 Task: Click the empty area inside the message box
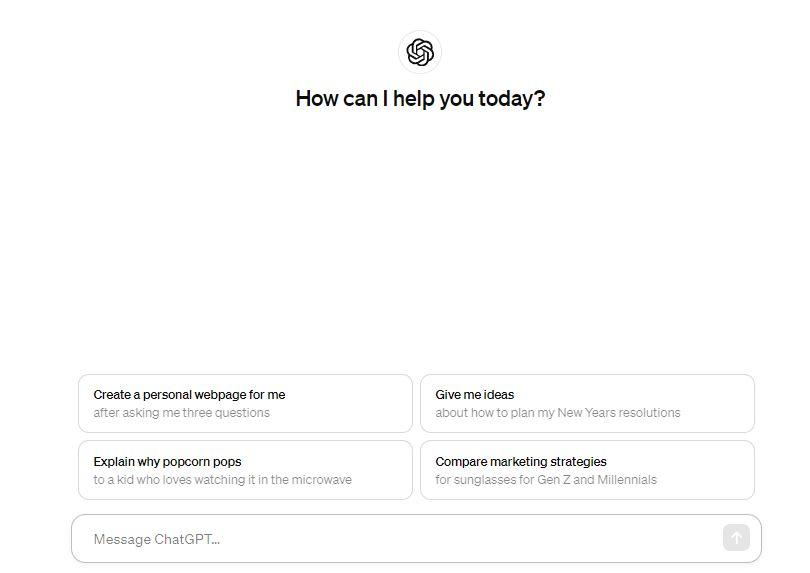pos(450,539)
